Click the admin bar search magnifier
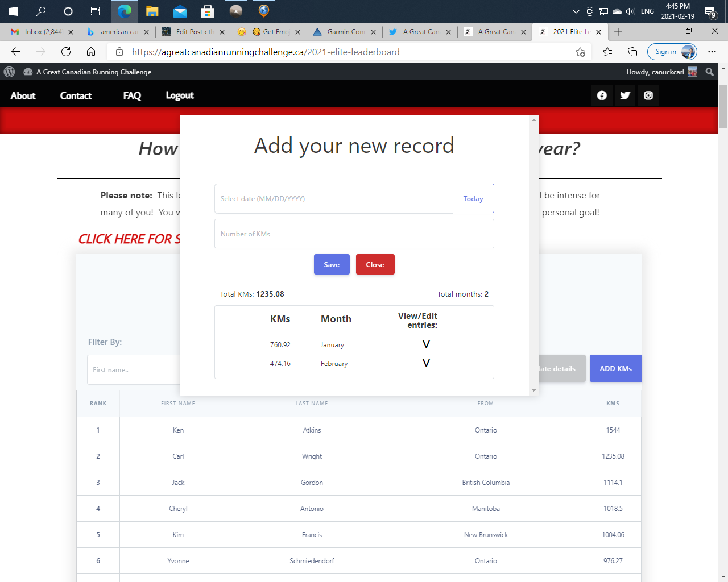 pos(709,72)
